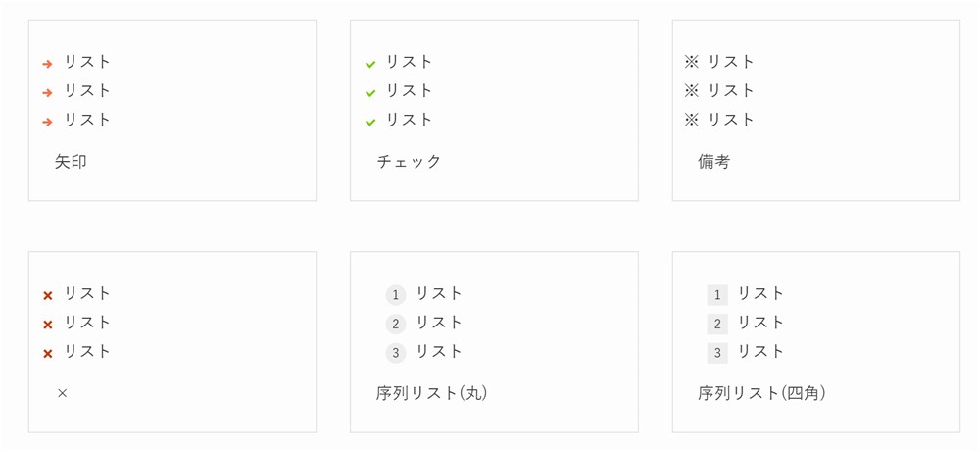This screenshot has height=452, width=980.
Task: Click the first ※ note bullet symbol
Action: click(x=691, y=61)
